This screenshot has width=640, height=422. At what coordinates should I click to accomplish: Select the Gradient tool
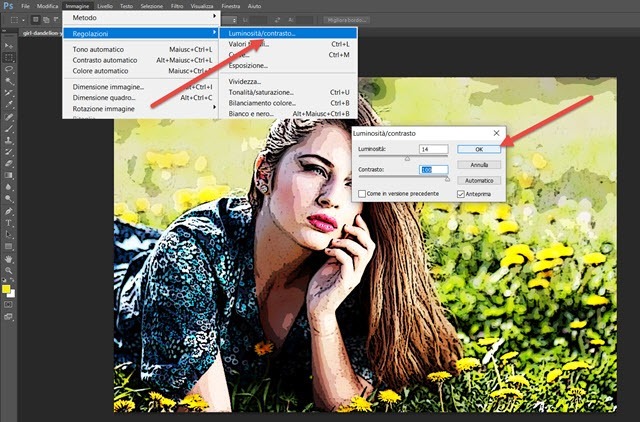point(9,175)
